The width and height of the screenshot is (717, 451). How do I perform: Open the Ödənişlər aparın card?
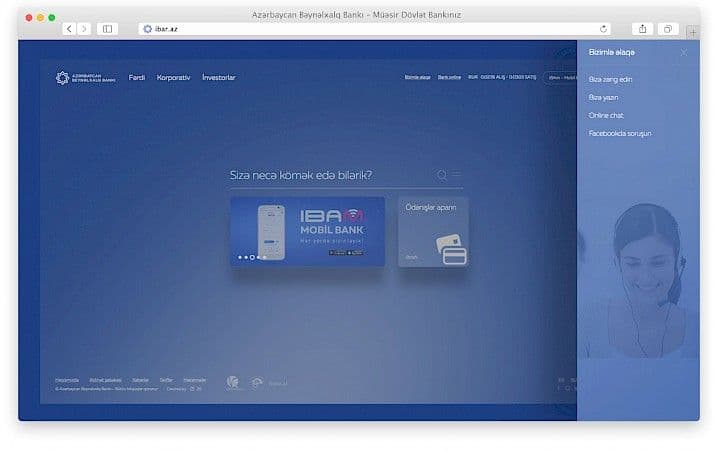(x=433, y=231)
